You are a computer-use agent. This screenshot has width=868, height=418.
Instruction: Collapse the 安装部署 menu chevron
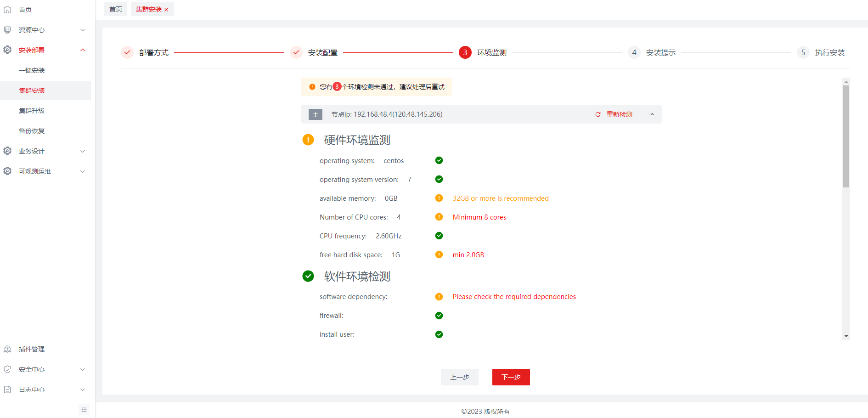pos(83,50)
